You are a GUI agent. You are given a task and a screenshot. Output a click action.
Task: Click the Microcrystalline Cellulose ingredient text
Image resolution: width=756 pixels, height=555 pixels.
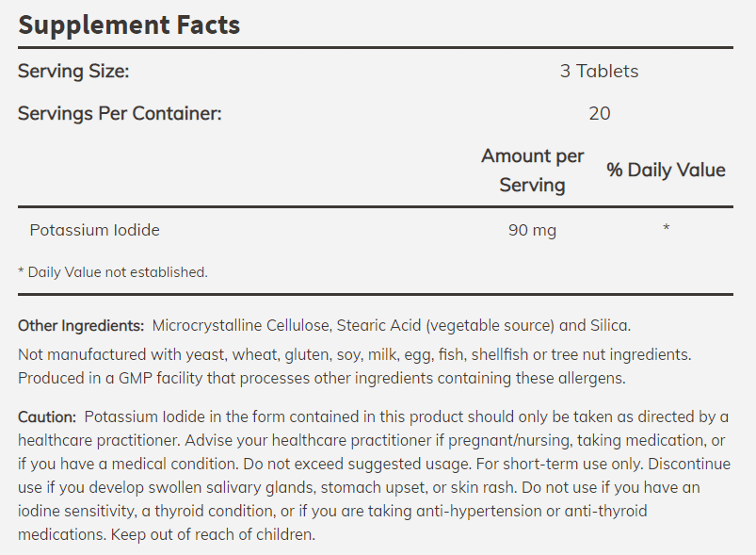(241, 326)
